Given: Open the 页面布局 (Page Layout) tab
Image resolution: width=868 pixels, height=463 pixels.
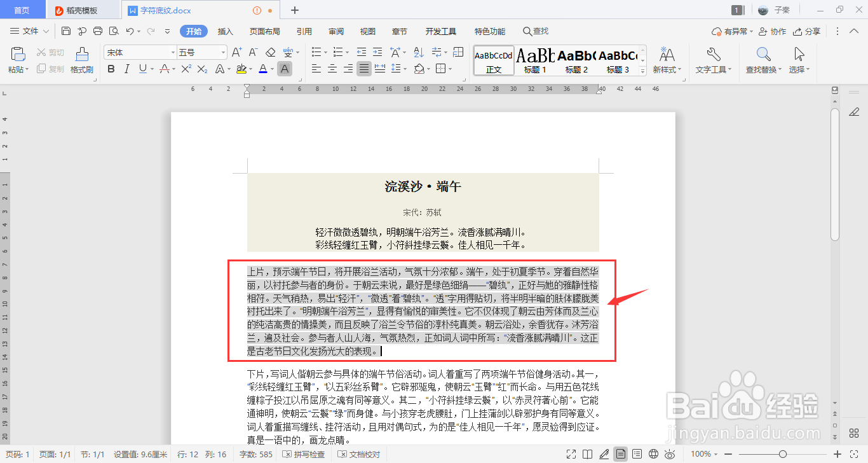Looking at the screenshot, I should pyautogui.click(x=265, y=31).
